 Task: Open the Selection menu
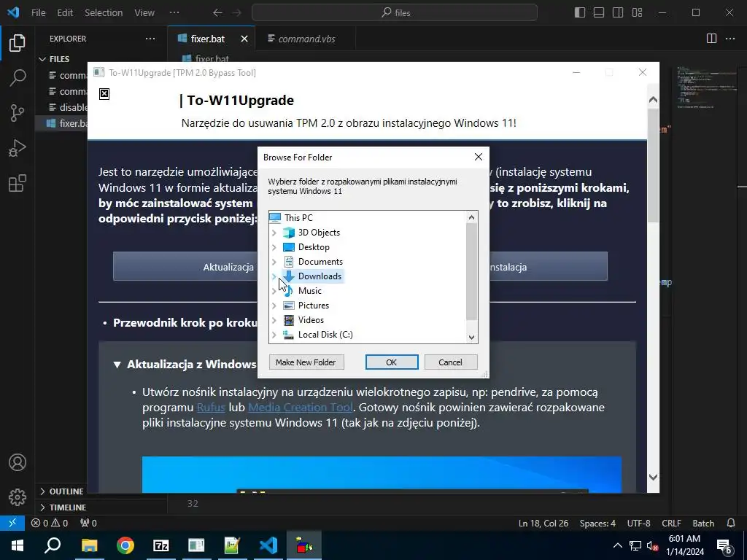pos(104,13)
